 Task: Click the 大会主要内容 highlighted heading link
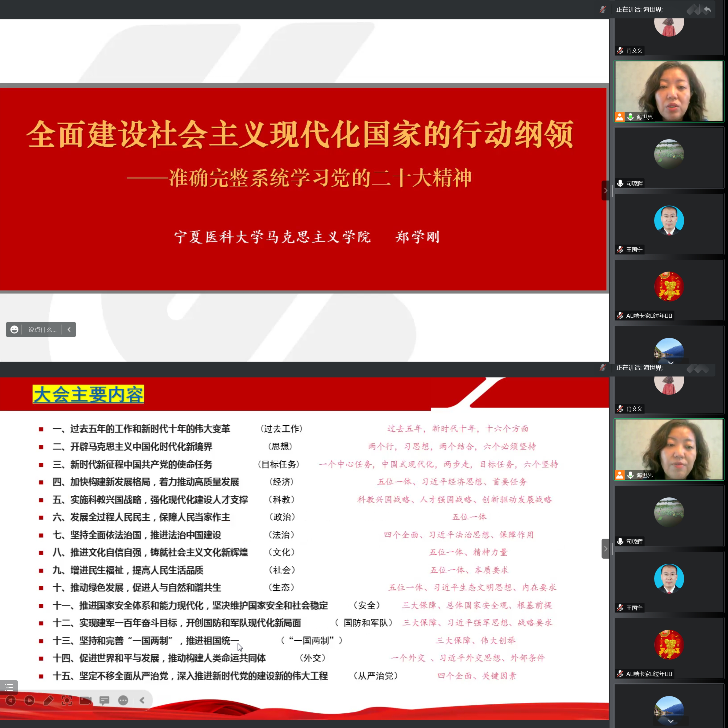pos(88,395)
